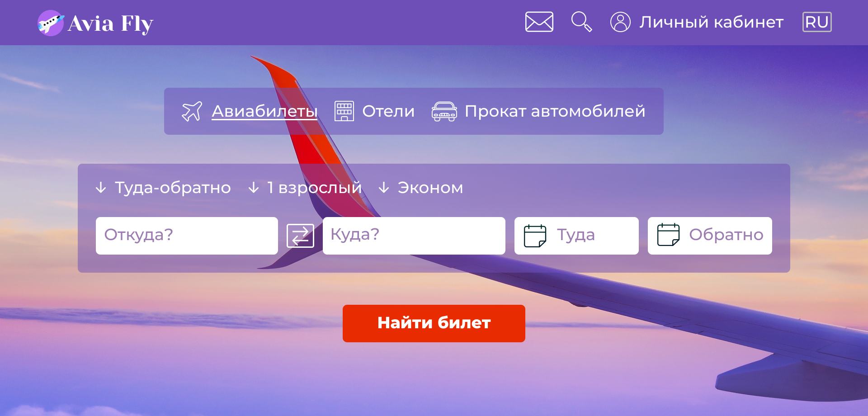The image size is (868, 416).
Task: Click the car rental icon
Action: (444, 111)
